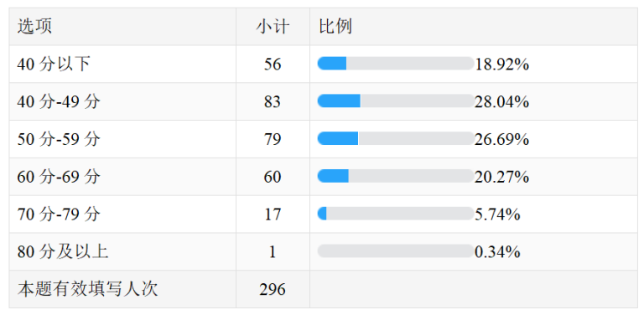
Task: Select the 60分-69分 option label
Action: pos(59,177)
